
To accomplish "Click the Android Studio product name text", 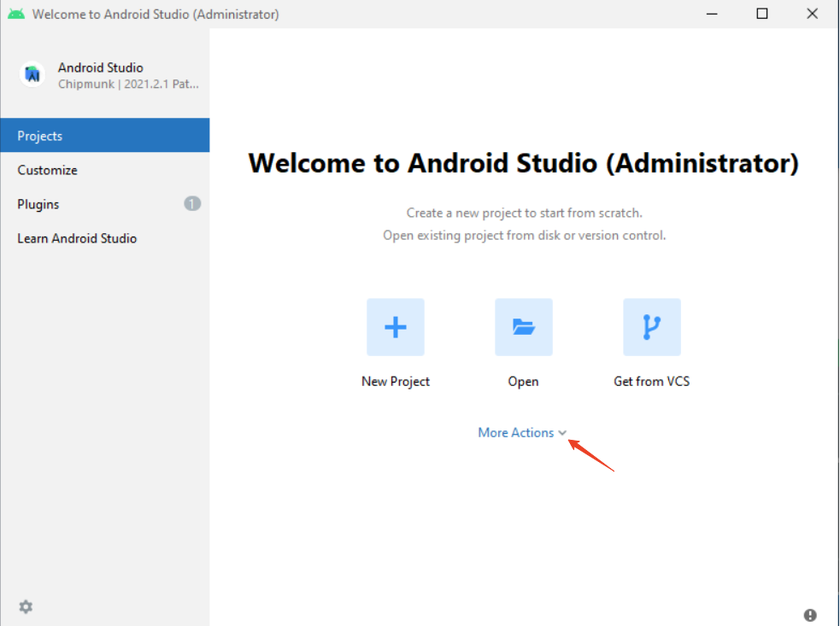I will pyautogui.click(x=101, y=67).
